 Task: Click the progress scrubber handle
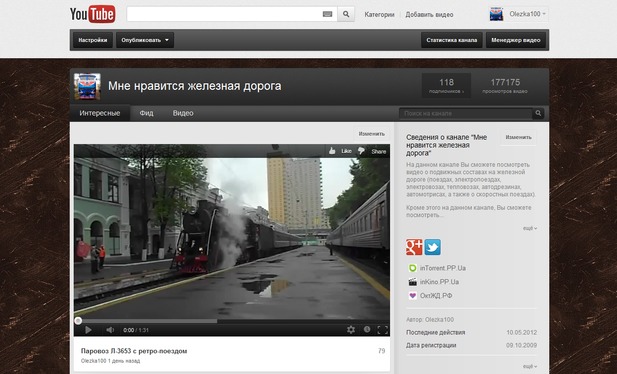click(x=78, y=321)
